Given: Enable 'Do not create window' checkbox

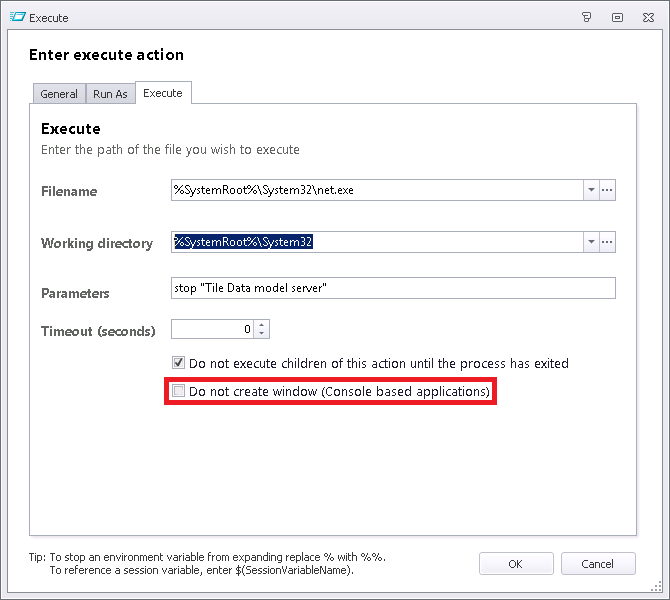Looking at the screenshot, I should click(x=178, y=391).
